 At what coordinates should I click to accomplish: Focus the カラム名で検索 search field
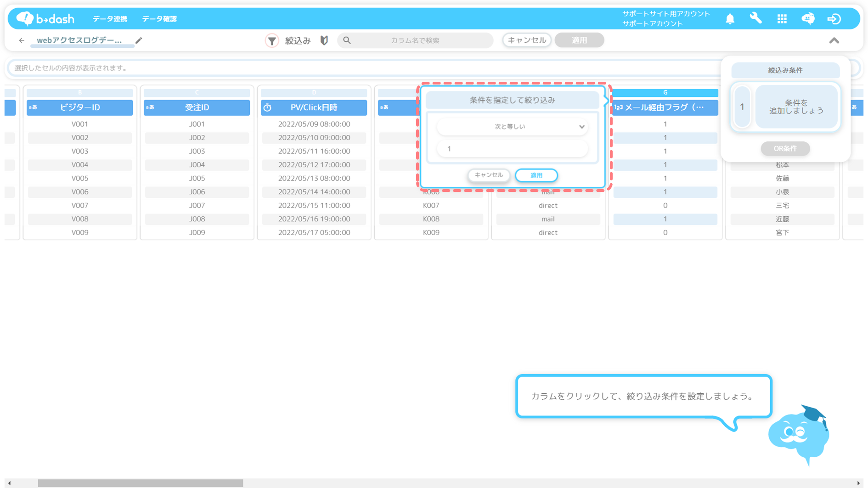pos(415,40)
